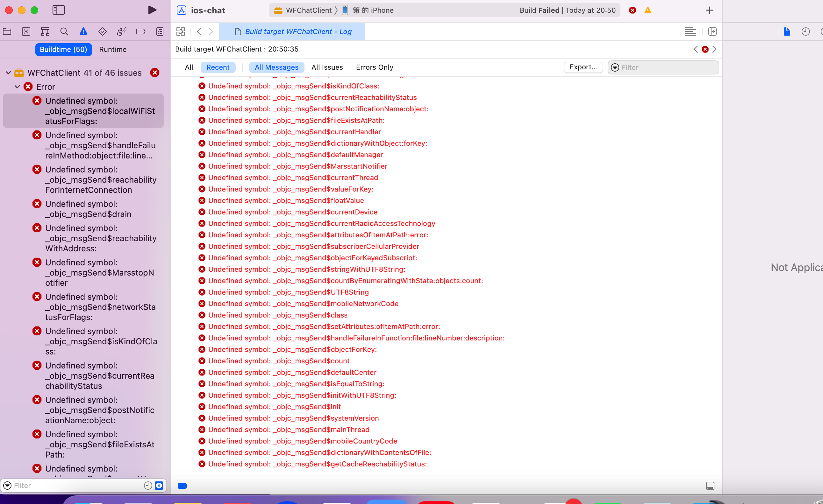Switch issues view to Runtime

click(112, 49)
